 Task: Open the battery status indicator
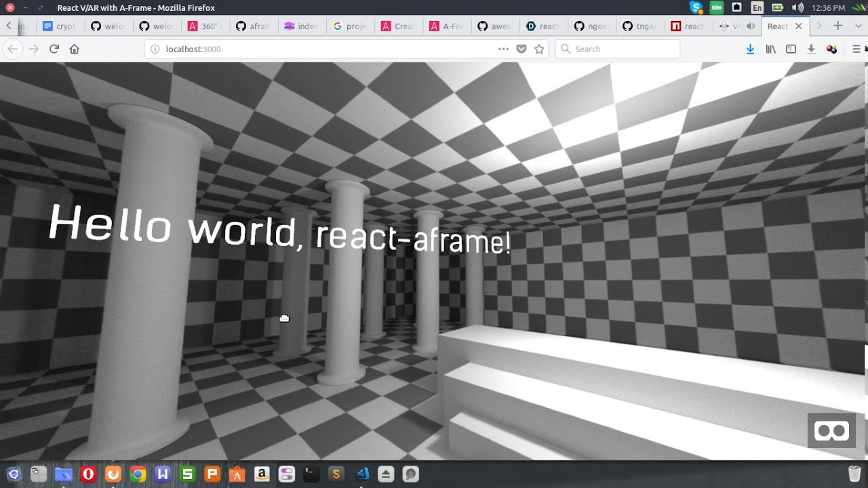[x=778, y=7]
